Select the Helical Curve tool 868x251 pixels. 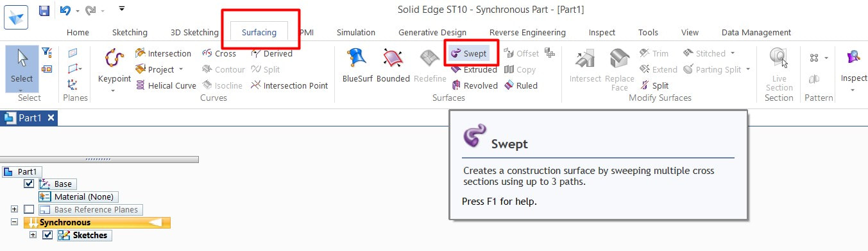click(166, 85)
